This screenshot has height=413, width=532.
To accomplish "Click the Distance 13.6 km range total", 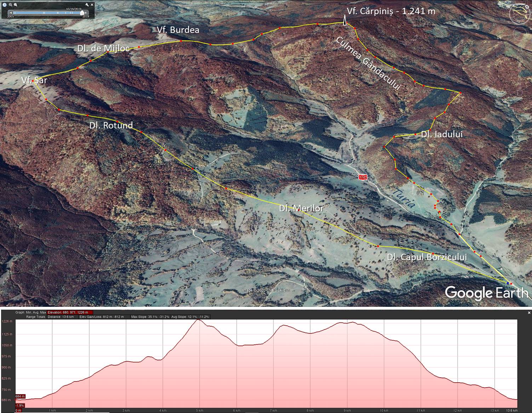I will 61,317.
